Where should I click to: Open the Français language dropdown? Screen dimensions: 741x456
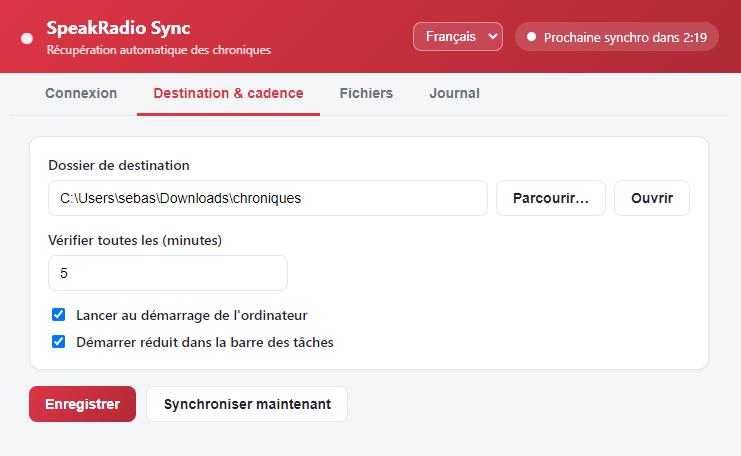457,36
